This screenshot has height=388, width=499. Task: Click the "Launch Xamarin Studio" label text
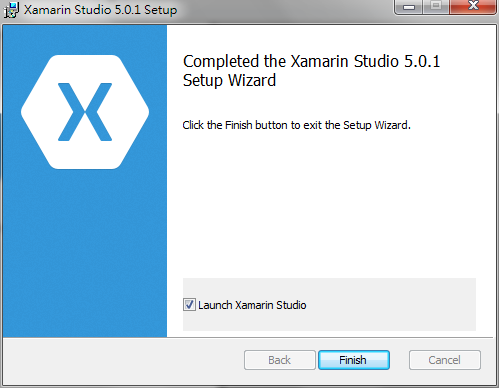(252, 305)
